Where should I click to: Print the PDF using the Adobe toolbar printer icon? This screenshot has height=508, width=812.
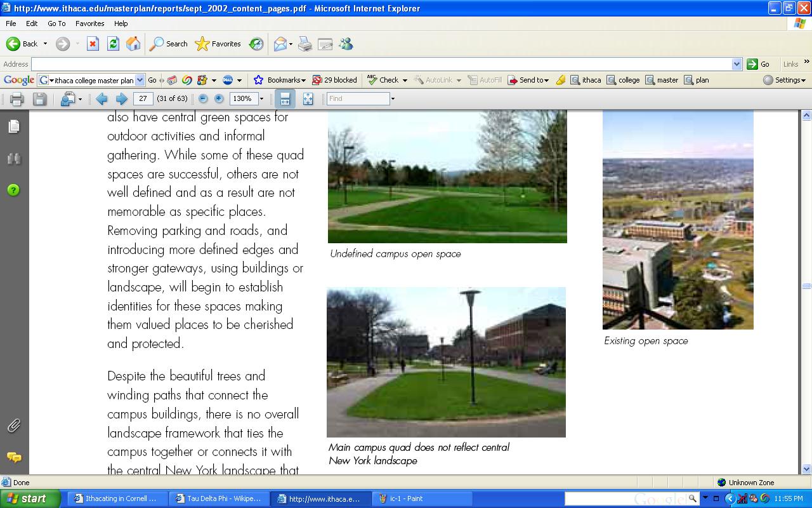[x=17, y=99]
